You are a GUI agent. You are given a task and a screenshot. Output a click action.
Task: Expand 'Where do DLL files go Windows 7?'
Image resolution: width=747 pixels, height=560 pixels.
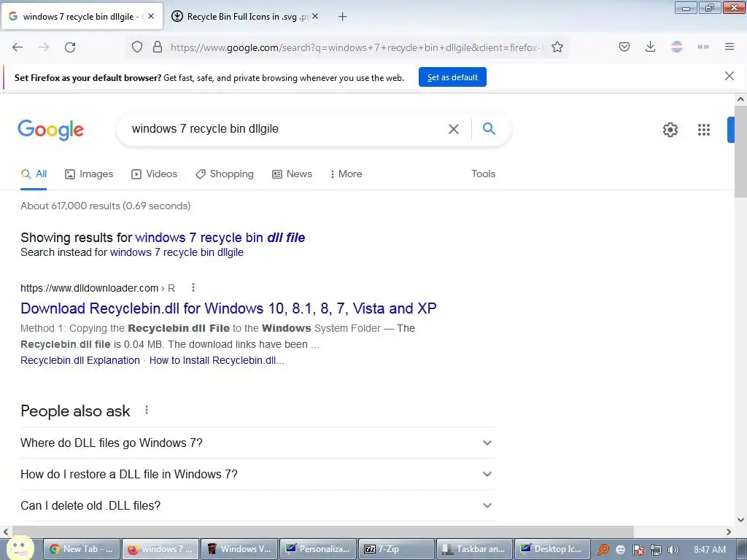(258, 443)
